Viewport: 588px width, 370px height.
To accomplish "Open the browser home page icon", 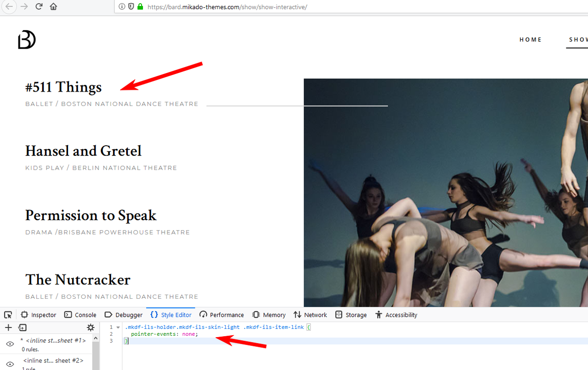I will click(54, 6).
